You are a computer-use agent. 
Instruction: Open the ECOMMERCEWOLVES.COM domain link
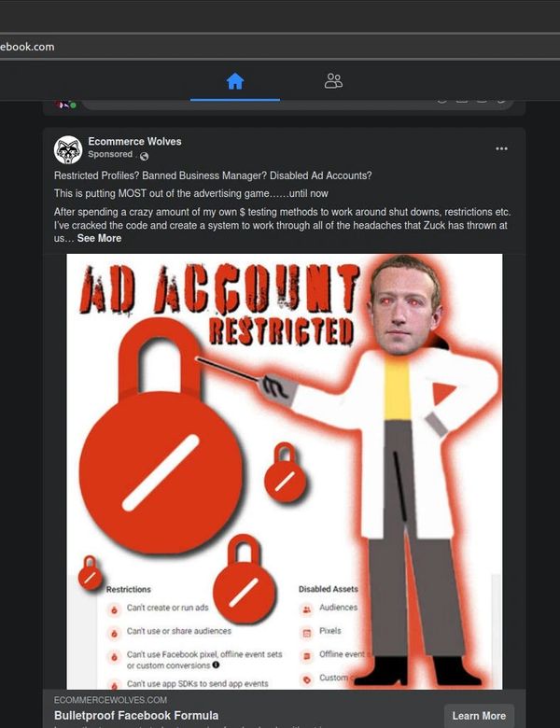click(x=110, y=700)
